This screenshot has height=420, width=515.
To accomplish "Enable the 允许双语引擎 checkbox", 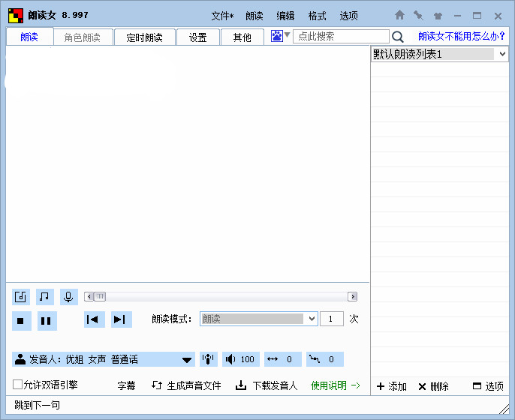I will 18,385.
